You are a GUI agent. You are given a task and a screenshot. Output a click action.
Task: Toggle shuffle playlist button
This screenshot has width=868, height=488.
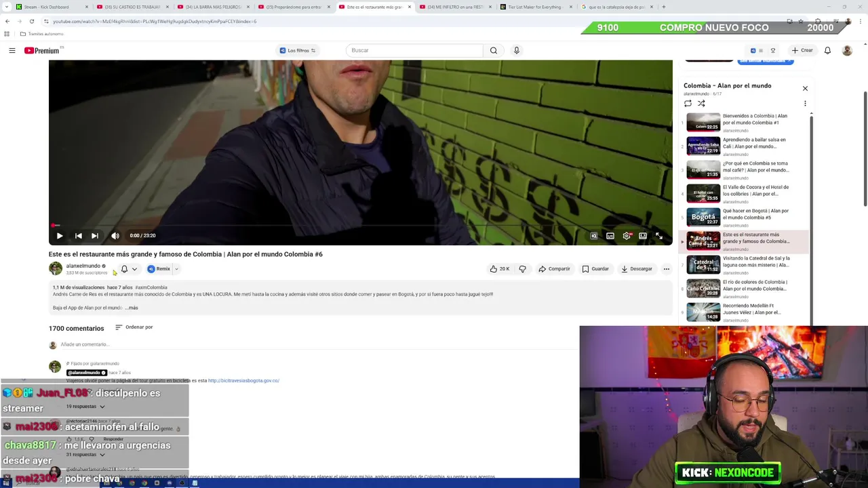tap(701, 104)
